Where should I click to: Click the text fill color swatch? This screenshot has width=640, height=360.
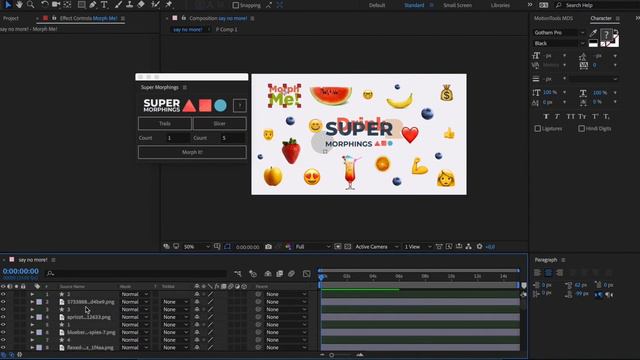point(606,35)
